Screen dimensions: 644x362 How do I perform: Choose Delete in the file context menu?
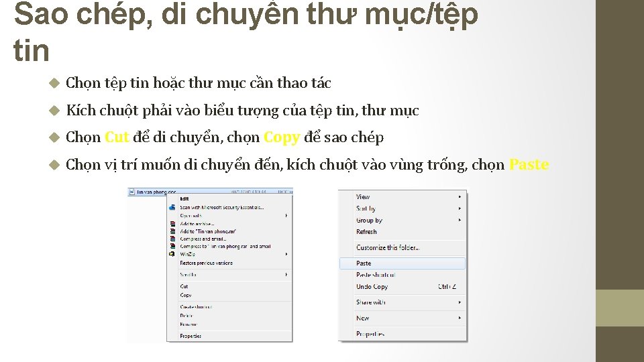pos(186,316)
